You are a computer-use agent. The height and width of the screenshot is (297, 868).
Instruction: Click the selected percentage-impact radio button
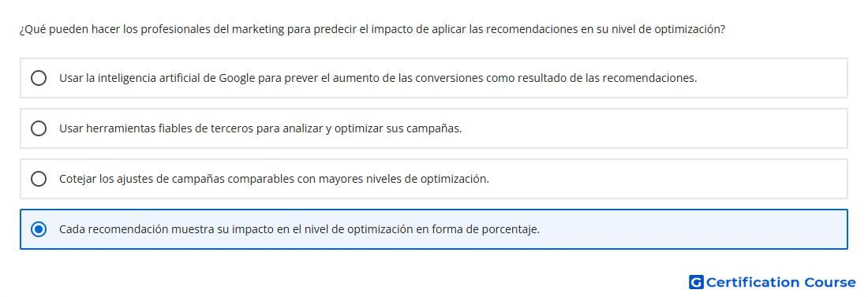point(39,229)
